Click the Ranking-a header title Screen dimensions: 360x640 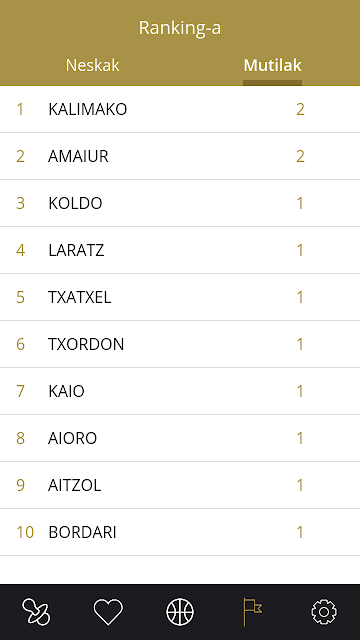tap(180, 28)
